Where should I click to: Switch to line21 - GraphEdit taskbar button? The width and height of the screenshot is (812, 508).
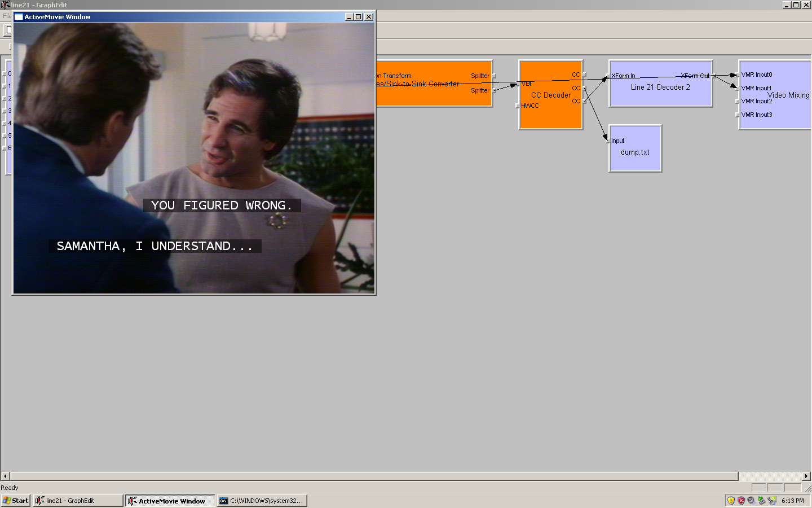(x=78, y=501)
